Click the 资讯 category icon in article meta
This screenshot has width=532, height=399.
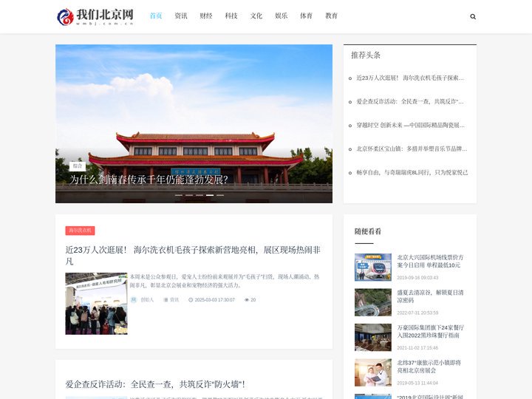pyautogui.click(x=166, y=299)
